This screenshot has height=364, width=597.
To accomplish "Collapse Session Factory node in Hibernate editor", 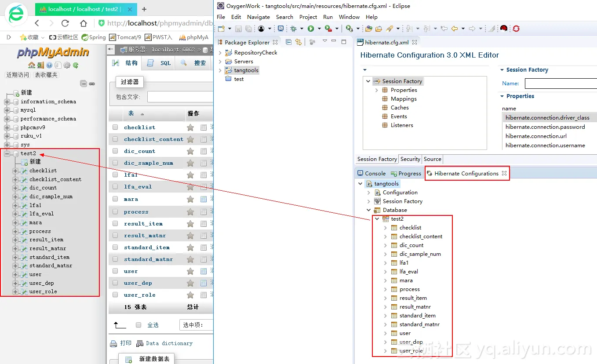I will pos(368,81).
